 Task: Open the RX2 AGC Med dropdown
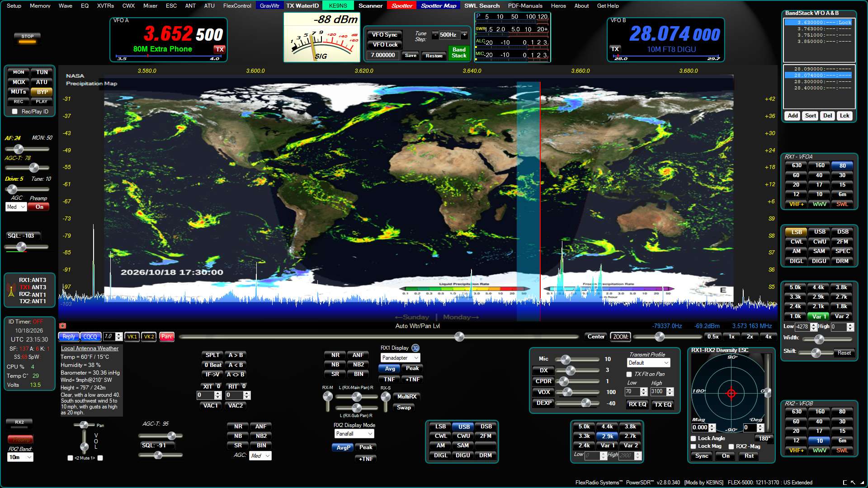tap(260, 456)
